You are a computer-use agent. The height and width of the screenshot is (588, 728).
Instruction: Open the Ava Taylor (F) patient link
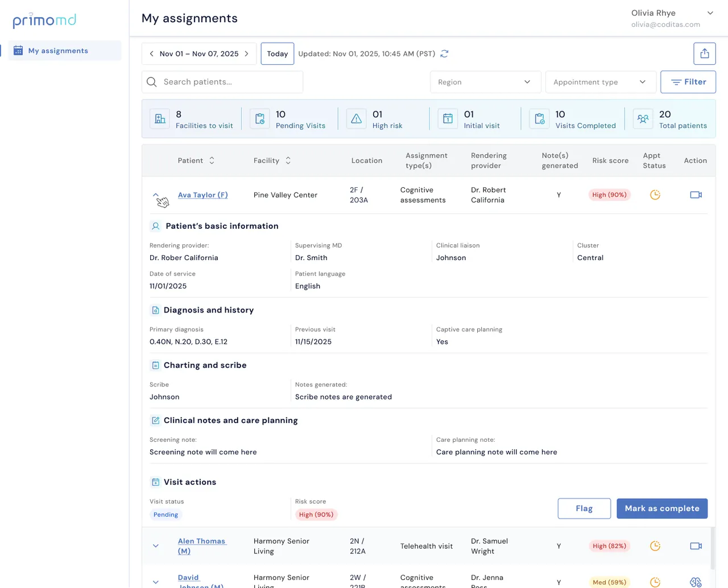(203, 195)
